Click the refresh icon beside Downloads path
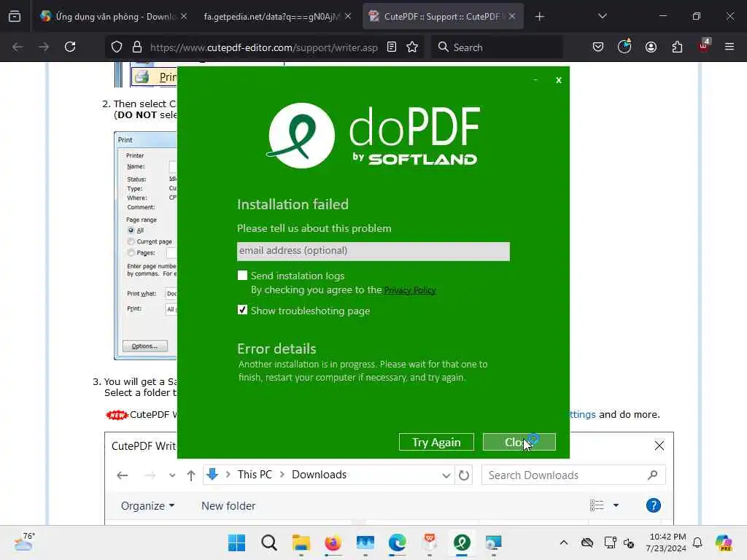Image resolution: width=747 pixels, height=560 pixels. point(463,475)
